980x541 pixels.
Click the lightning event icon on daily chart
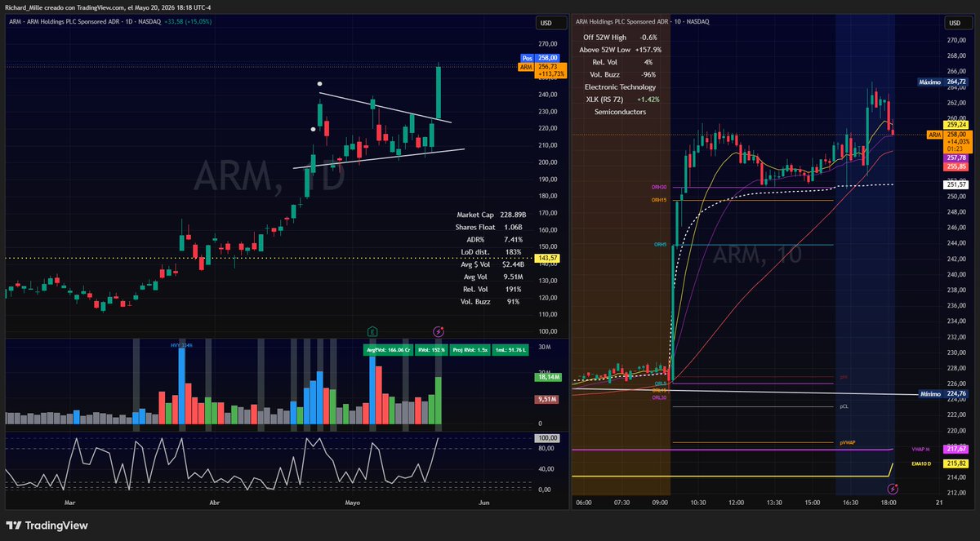coord(439,331)
